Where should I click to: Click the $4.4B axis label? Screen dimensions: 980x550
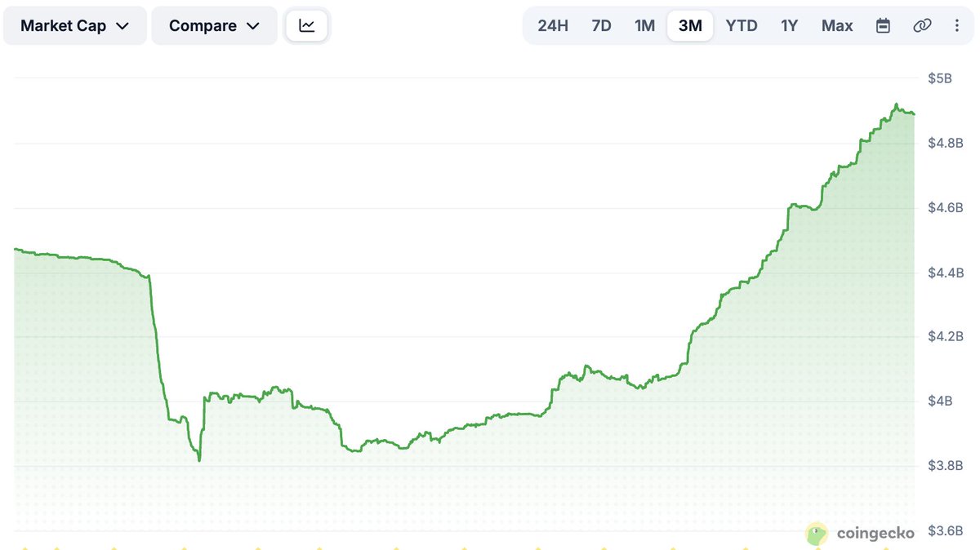946,272
